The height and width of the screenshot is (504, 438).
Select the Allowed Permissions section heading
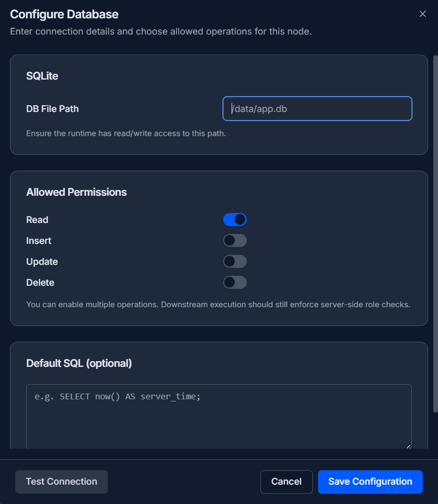[76, 192]
